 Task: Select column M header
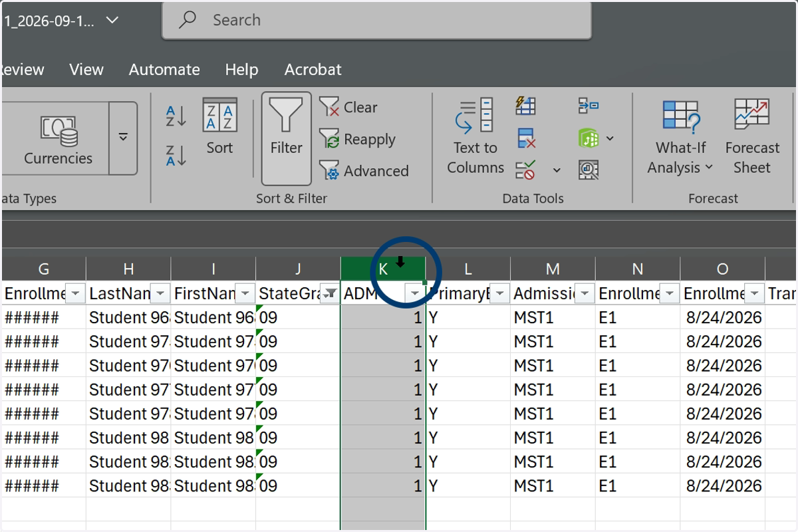coord(553,269)
